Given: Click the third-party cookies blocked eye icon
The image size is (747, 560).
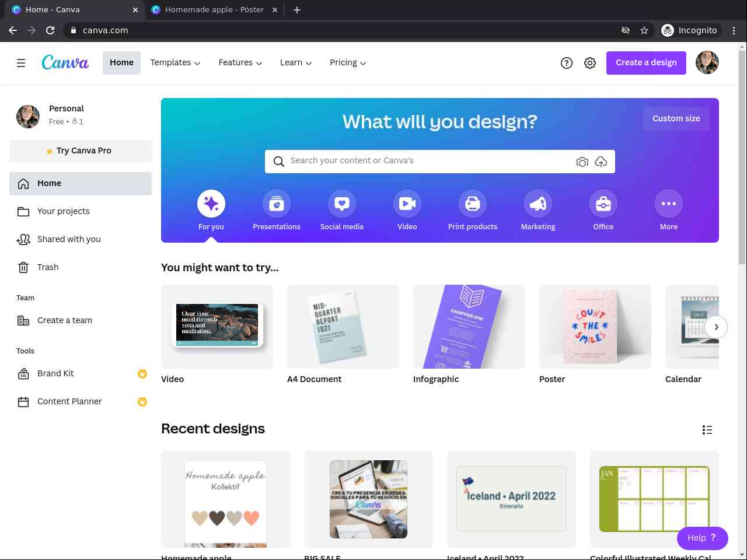Looking at the screenshot, I should 626,30.
